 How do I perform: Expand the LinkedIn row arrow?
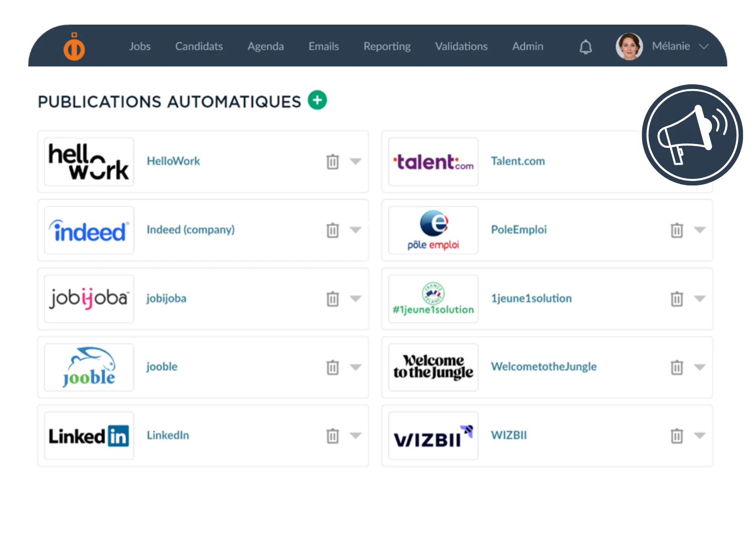click(x=356, y=435)
